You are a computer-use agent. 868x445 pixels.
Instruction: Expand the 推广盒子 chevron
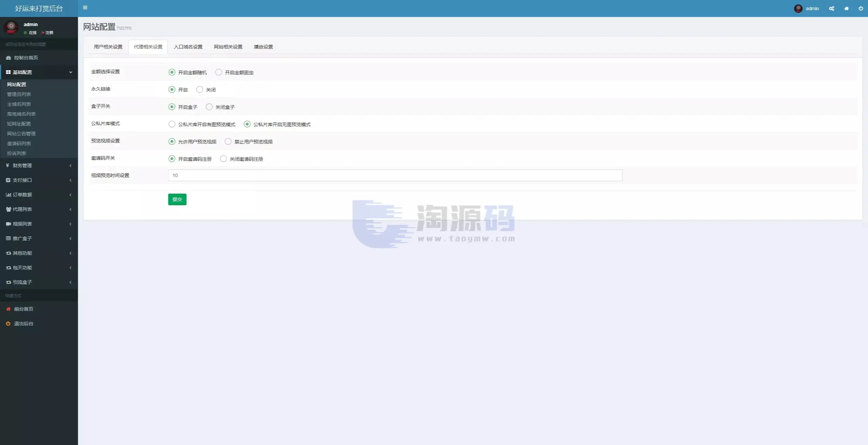tap(71, 238)
